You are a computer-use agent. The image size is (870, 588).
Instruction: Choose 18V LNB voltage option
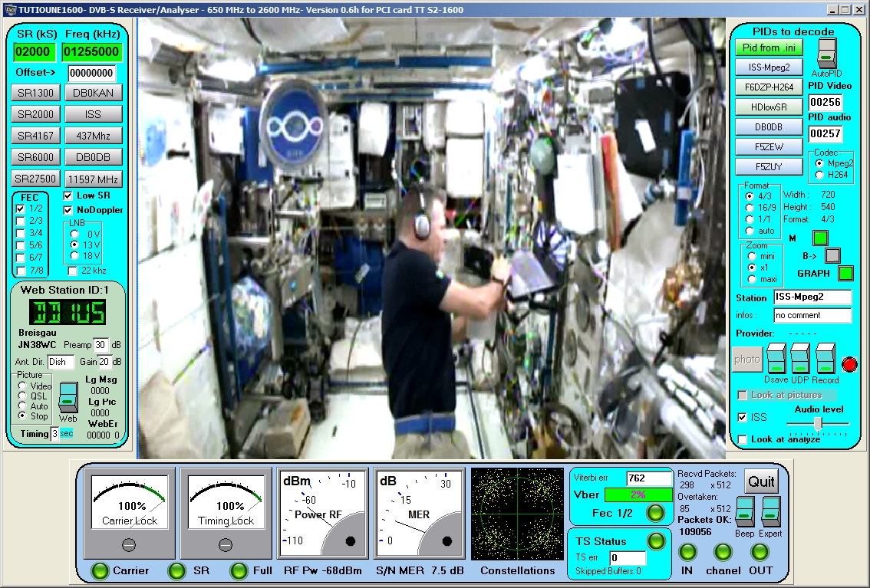(x=74, y=255)
